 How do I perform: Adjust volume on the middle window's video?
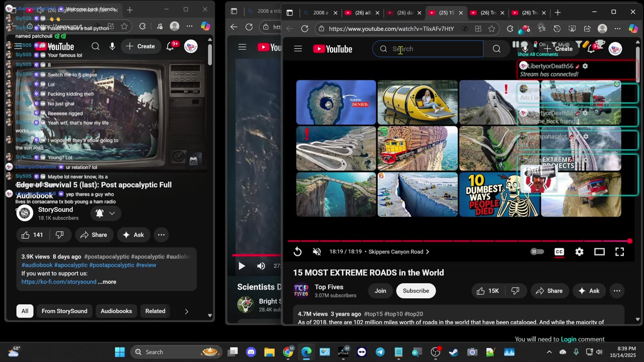[x=261, y=266]
